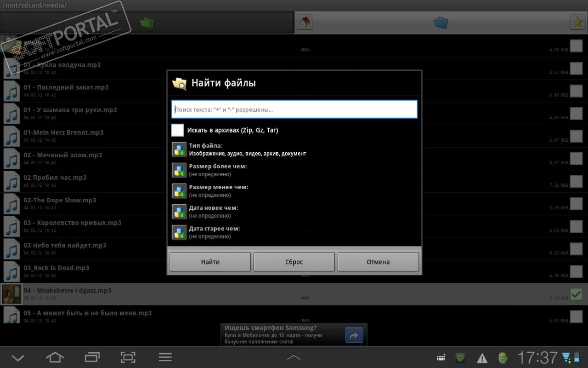Select the music icon of 03_Rock Is Dead.mp3
Viewport: 588px width, 368px height.
11,271
